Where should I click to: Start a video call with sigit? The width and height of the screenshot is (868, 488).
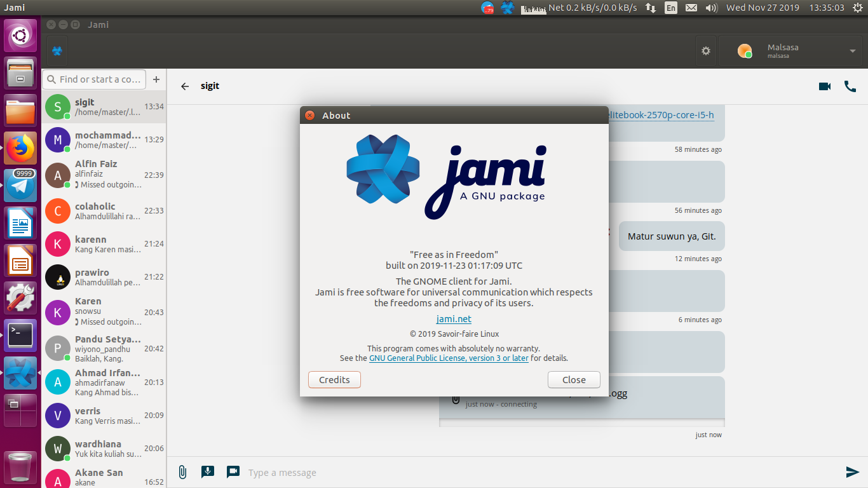coord(824,86)
